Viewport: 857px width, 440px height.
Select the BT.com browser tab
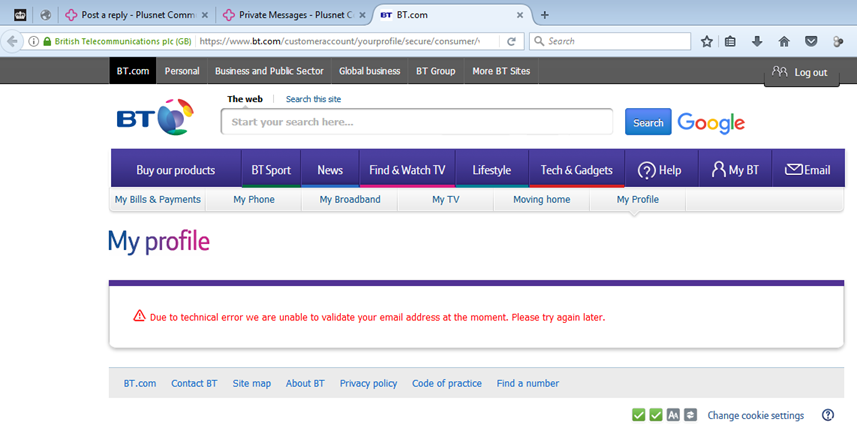455,15
